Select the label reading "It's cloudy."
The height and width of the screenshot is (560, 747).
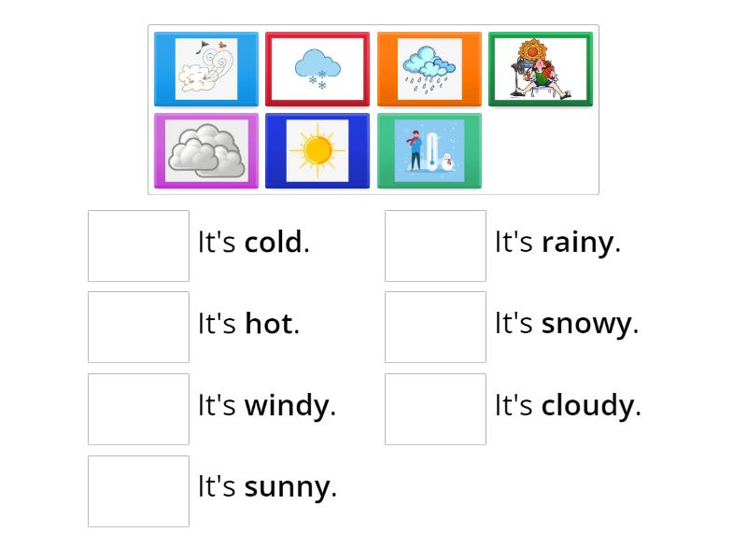tap(568, 405)
